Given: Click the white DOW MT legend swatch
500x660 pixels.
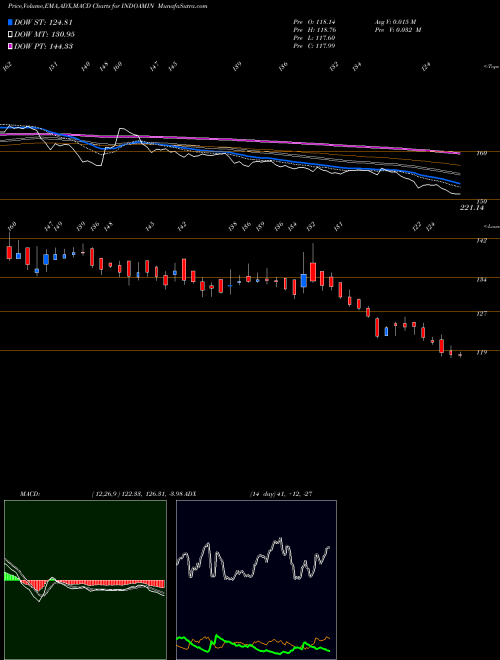Looking at the screenshot, I should point(10,34).
